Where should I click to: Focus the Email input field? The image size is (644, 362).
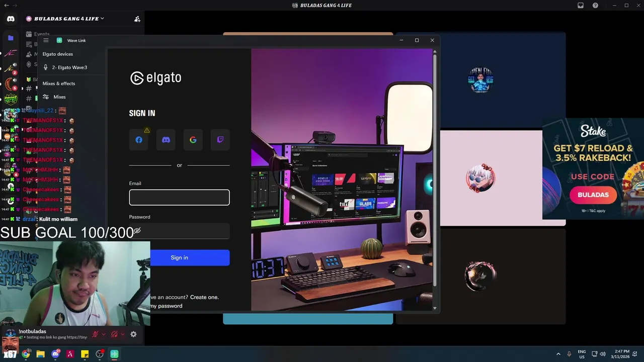[x=179, y=198]
